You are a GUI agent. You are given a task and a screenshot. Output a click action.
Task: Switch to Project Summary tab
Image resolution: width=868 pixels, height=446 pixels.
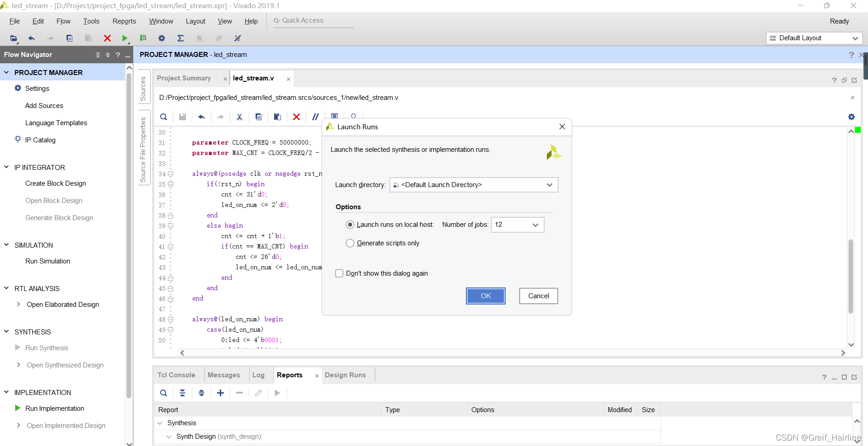184,78
